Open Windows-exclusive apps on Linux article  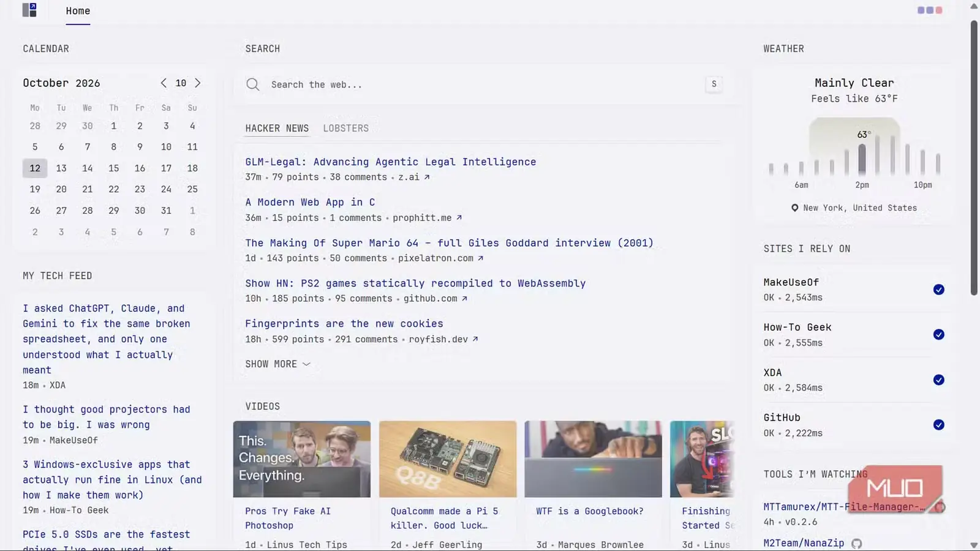click(112, 479)
